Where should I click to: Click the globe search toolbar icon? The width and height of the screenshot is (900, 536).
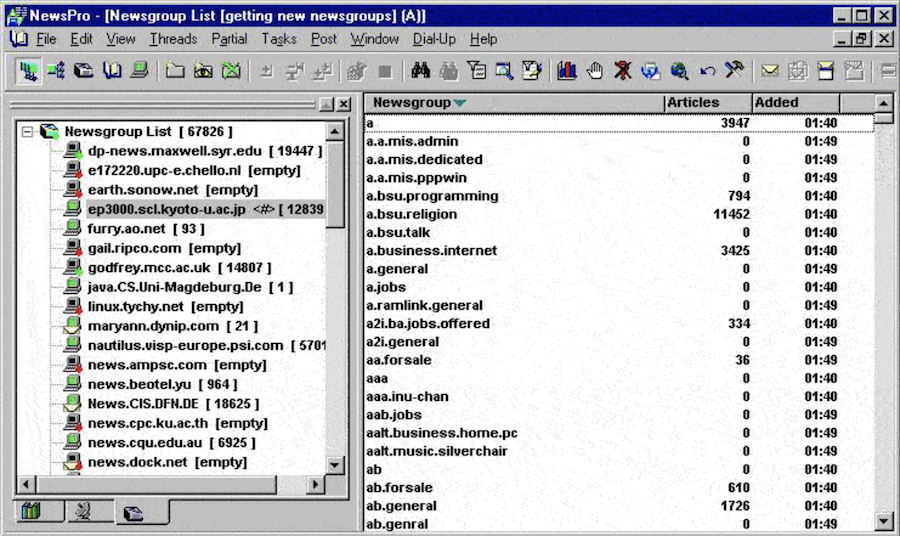(679, 71)
